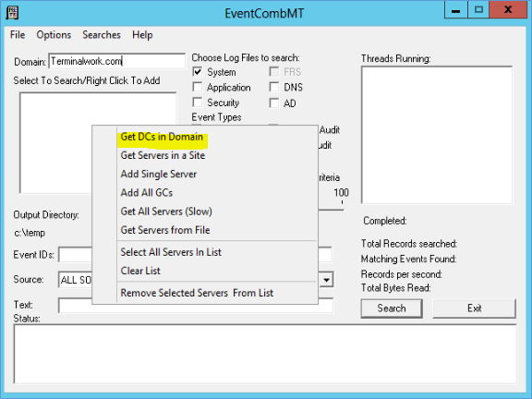Click the Choose Log Files to search label
Image resolution: width=532 pixels, height=399 pixels.
coord(246,57)
